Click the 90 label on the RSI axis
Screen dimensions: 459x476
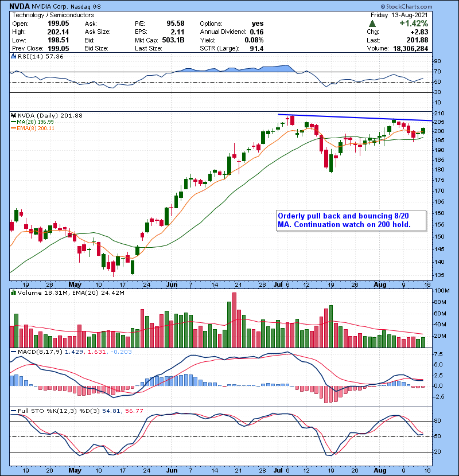[x=437, y=61]
